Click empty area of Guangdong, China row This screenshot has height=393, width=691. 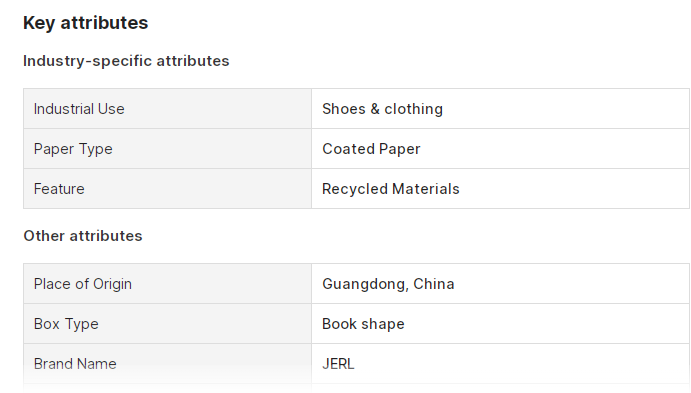[x=573, y=284]
